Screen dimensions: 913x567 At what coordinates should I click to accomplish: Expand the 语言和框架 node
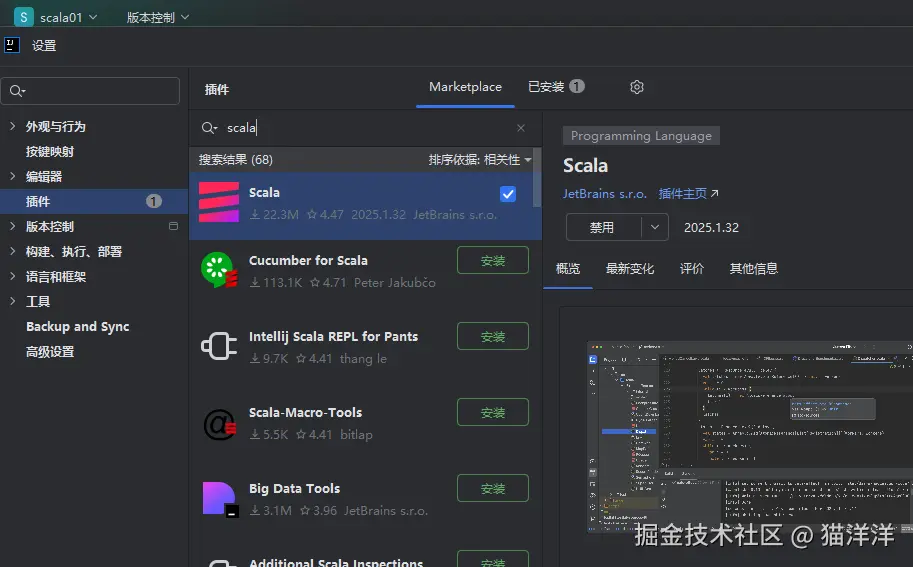[12, 276]
